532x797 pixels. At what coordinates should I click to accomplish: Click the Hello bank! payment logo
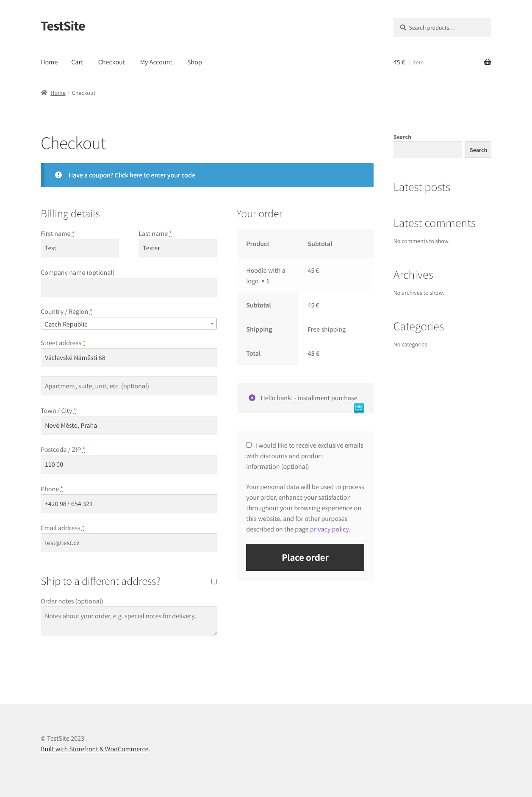click(359, 408)
